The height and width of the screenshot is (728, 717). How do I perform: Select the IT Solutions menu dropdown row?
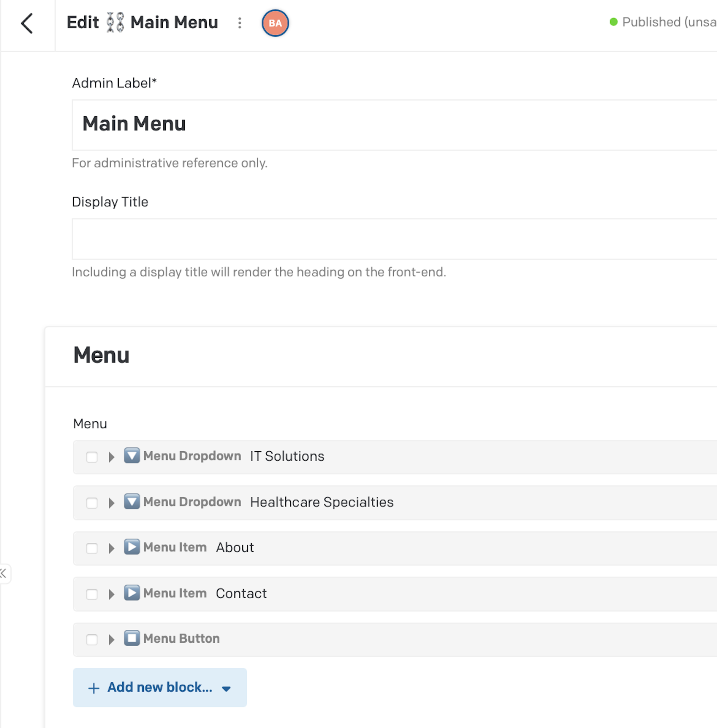[x=395, y=457]
